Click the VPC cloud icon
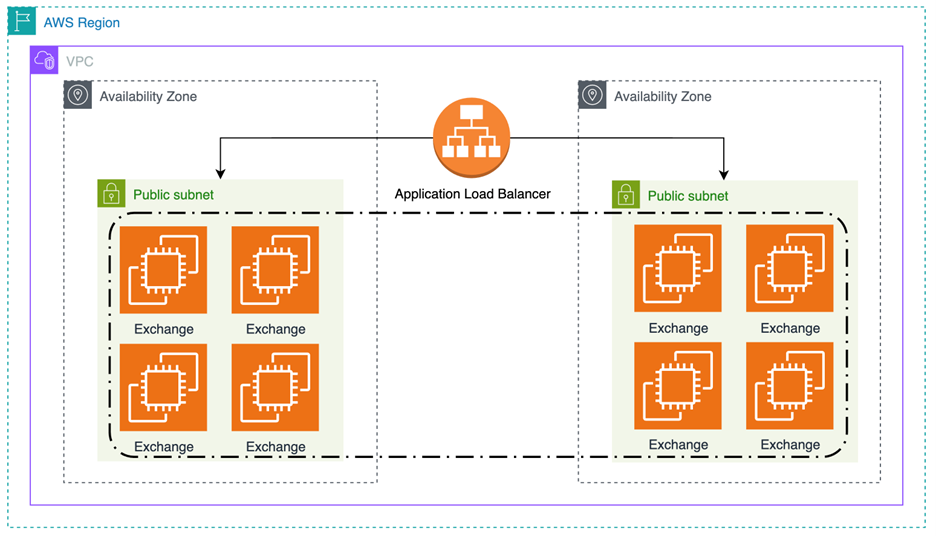The image size is (936, 536). 45,61
